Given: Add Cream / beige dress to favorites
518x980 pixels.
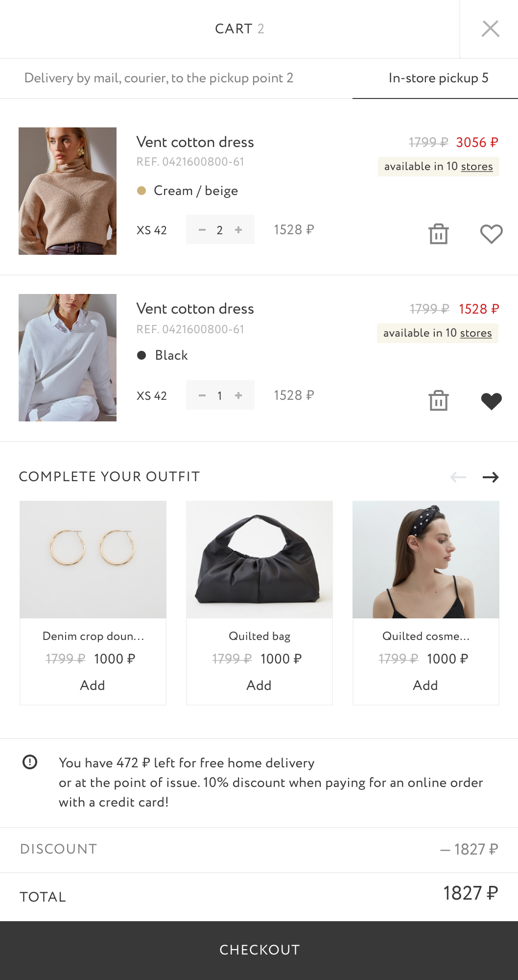Looking at the screenshot, I should (x=491, y=234).
